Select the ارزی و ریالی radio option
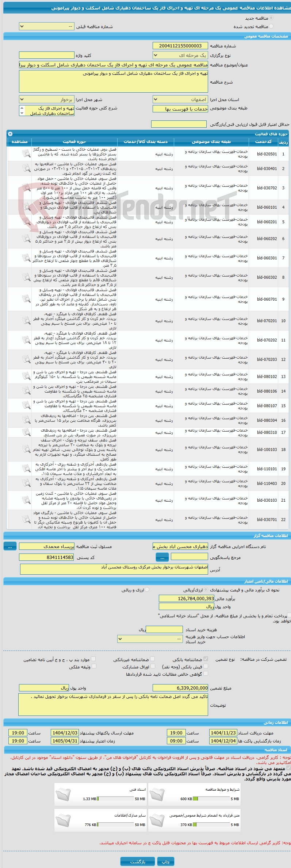 [147, 590]
